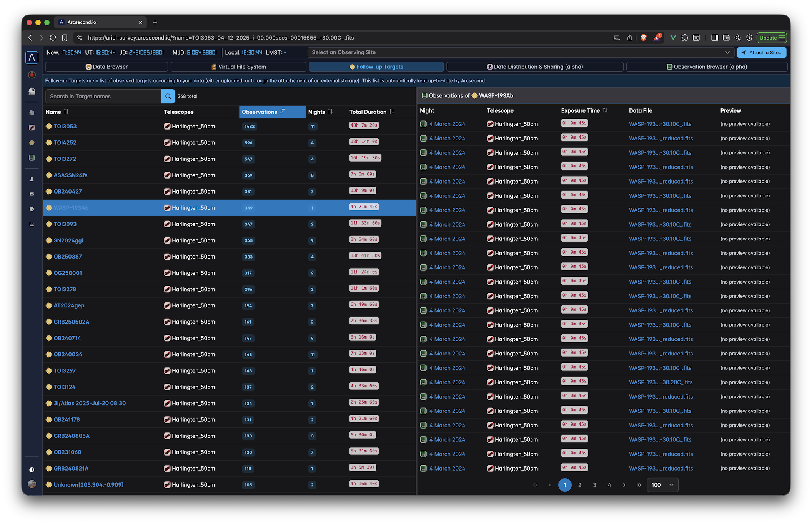Viewport: 812px width, 524px height.
Task: Go to the next page with the right chevron
Action: pos(624,485)
